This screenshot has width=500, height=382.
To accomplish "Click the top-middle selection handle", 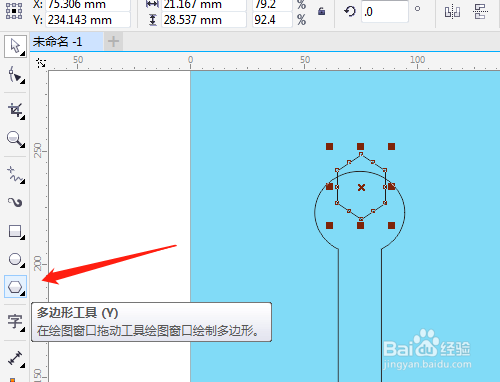I will [360, 146].
